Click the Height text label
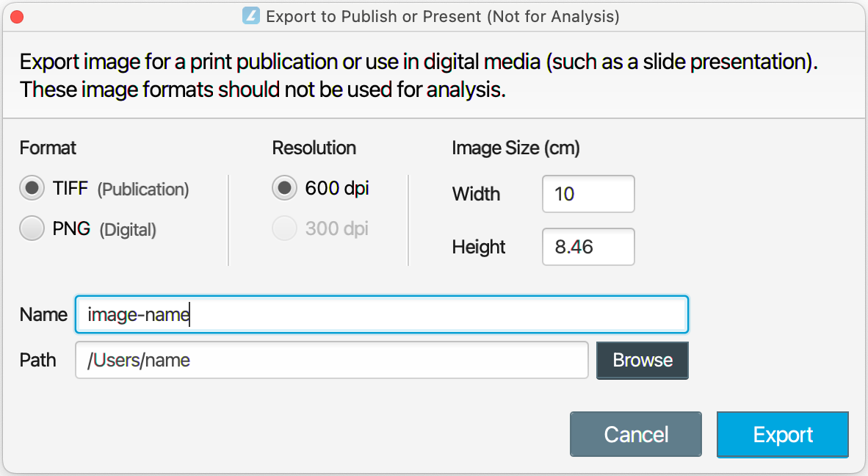The image size is (868, 476). pyautogui.click(x=479, y=247)
